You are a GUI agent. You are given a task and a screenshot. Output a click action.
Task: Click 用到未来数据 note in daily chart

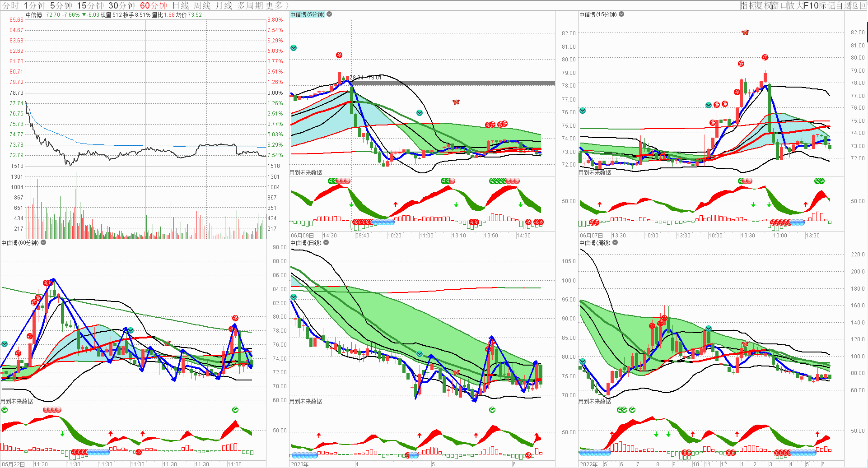tap(306, 401)
